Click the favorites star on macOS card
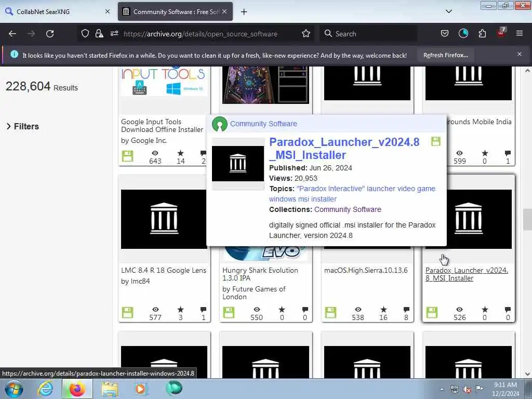532x399 pixels. [383, 310]
